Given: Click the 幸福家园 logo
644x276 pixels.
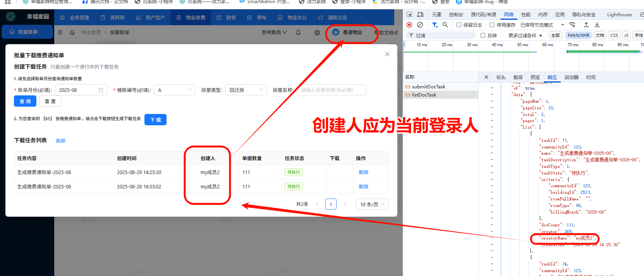Looking at the screenshot, I should [x=11, y=17].
